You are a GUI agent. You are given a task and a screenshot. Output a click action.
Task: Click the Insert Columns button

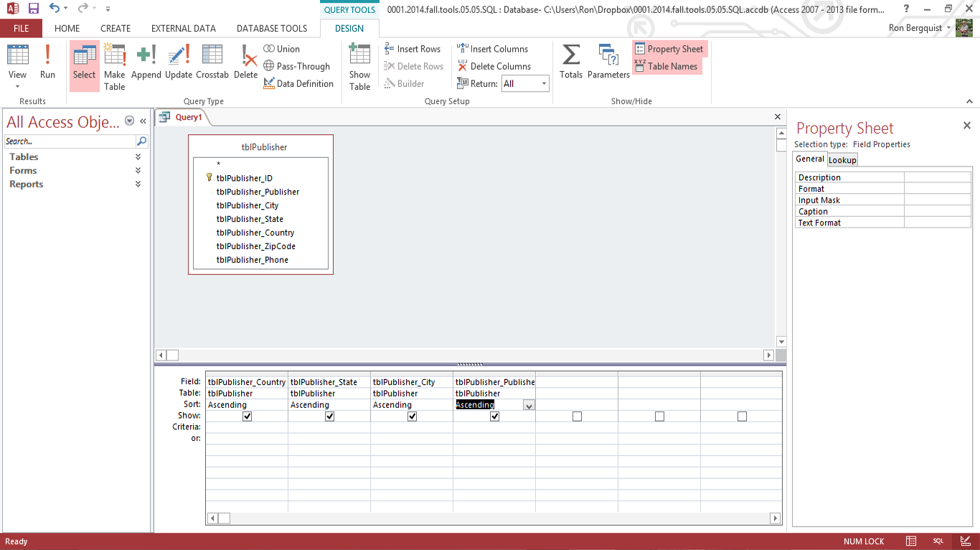pos(492,49)
